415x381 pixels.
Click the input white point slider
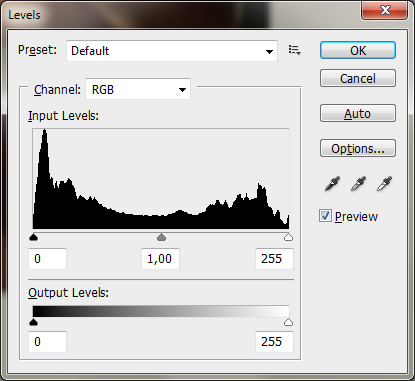click(288, 237)
